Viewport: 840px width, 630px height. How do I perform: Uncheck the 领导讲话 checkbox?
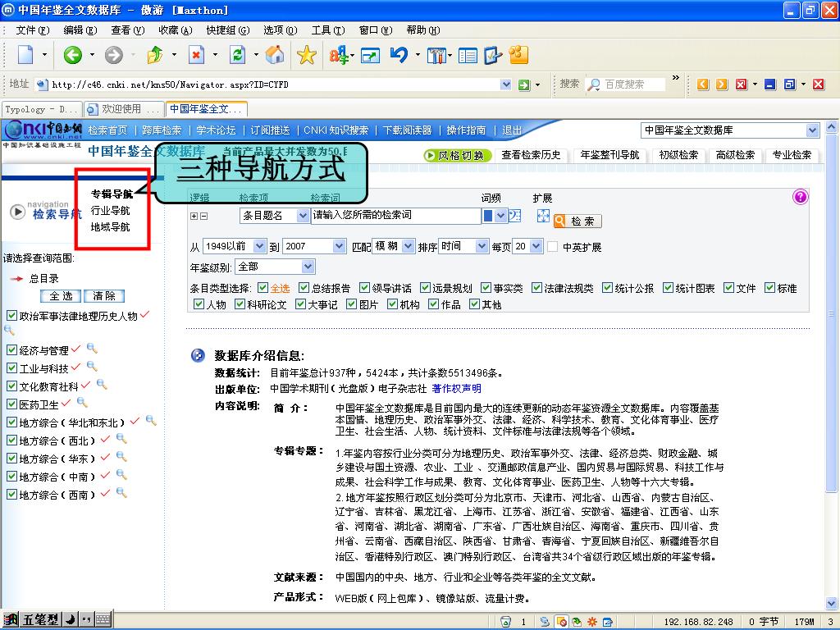[364, 288]
